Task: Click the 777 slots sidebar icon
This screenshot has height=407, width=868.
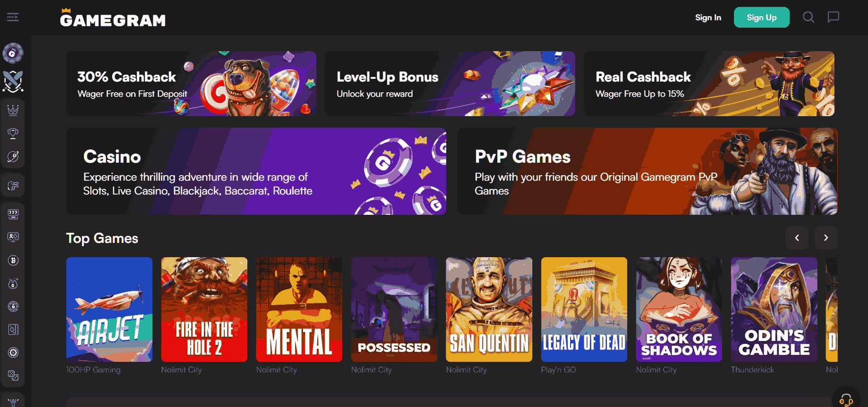Action: (13, 214)
